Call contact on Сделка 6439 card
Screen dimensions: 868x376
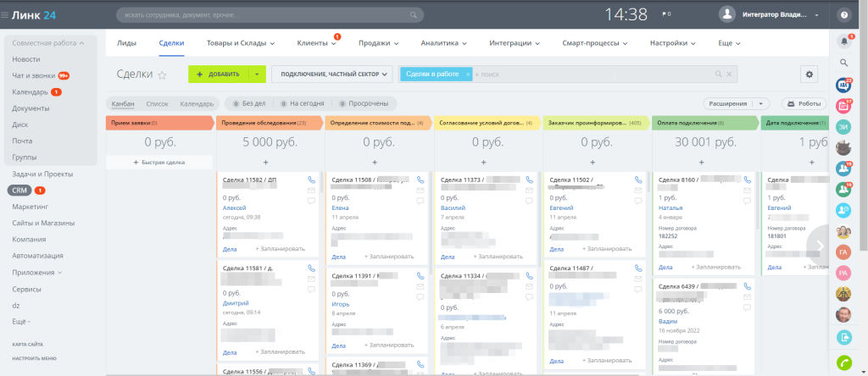coord(748,286)
